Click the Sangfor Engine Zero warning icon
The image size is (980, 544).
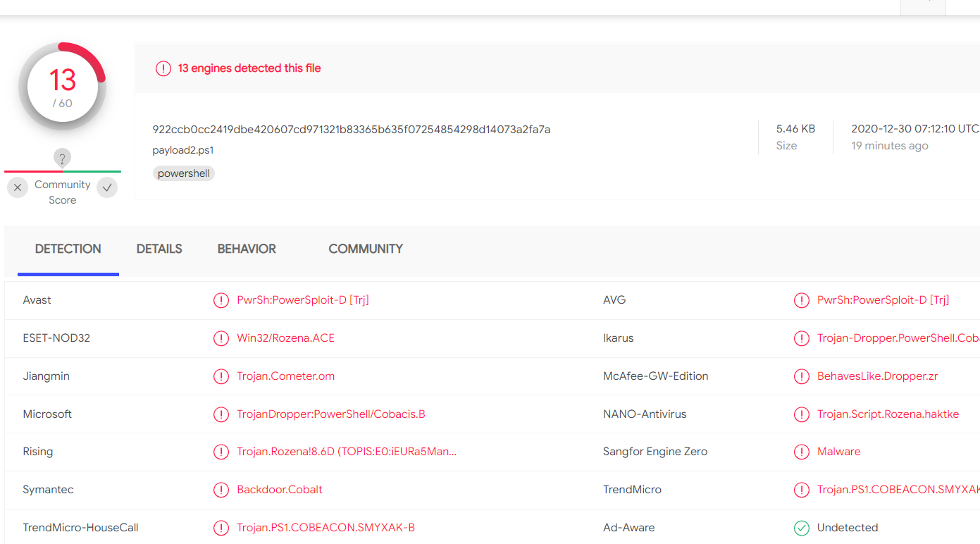point(802,452)
